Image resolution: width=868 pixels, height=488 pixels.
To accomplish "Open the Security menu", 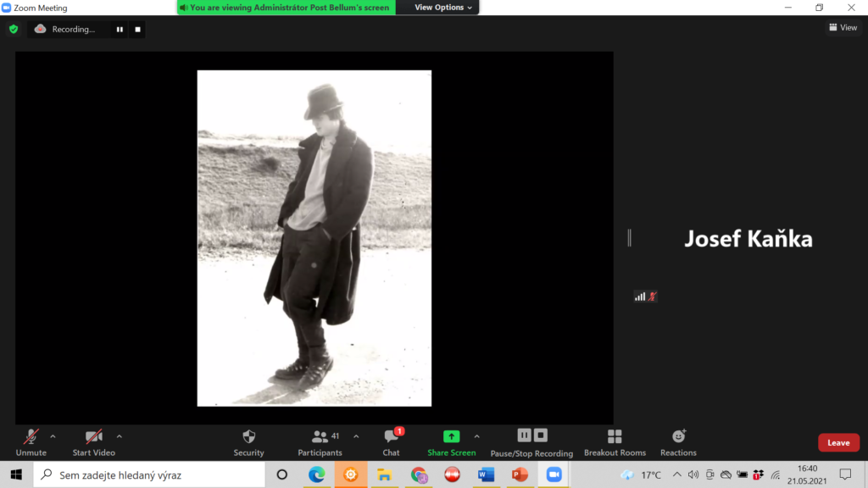I will pos(248,442).
